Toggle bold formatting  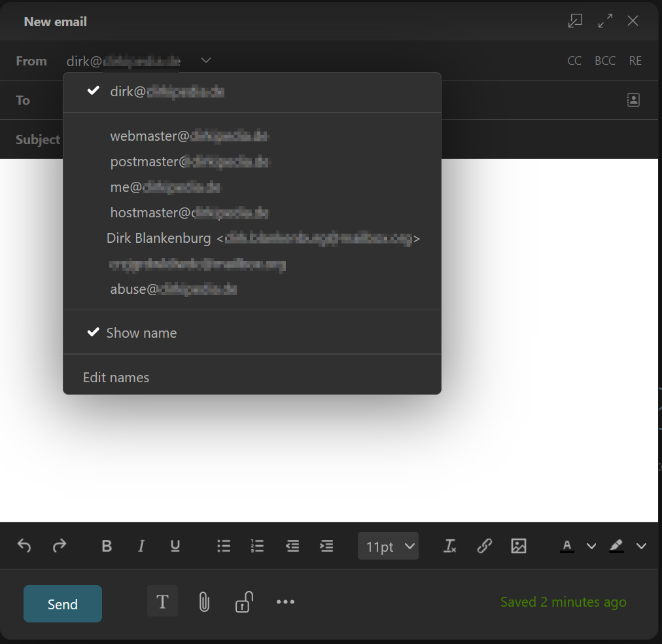(107, 546)
